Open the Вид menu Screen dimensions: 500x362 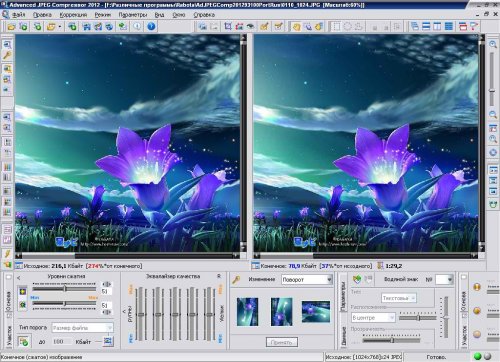159,15
